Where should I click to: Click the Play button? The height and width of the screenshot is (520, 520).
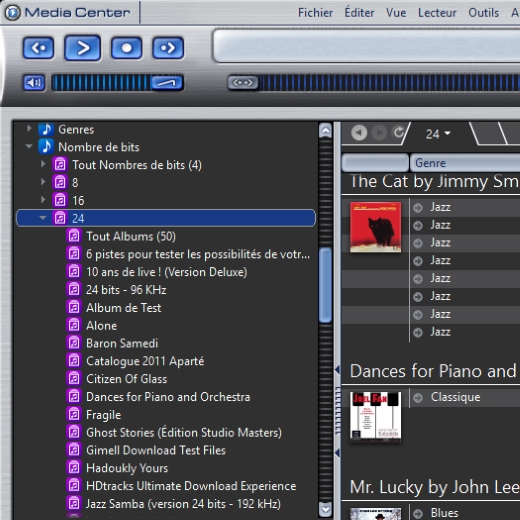click(x=82, y=48)
